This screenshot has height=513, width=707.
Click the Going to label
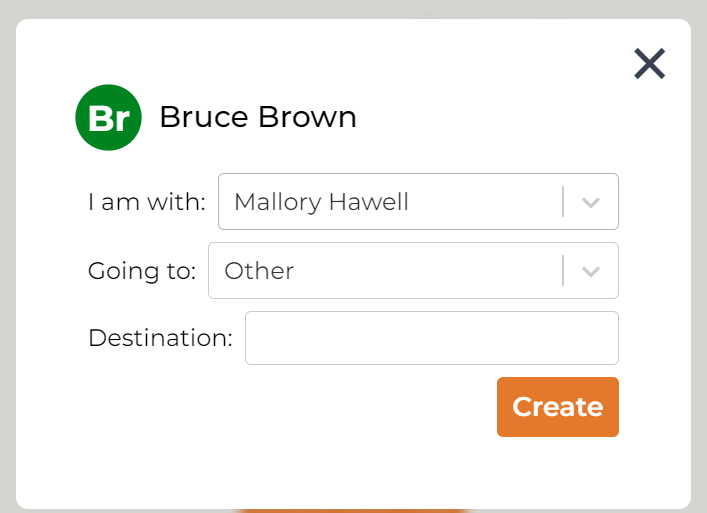point(141,271)
